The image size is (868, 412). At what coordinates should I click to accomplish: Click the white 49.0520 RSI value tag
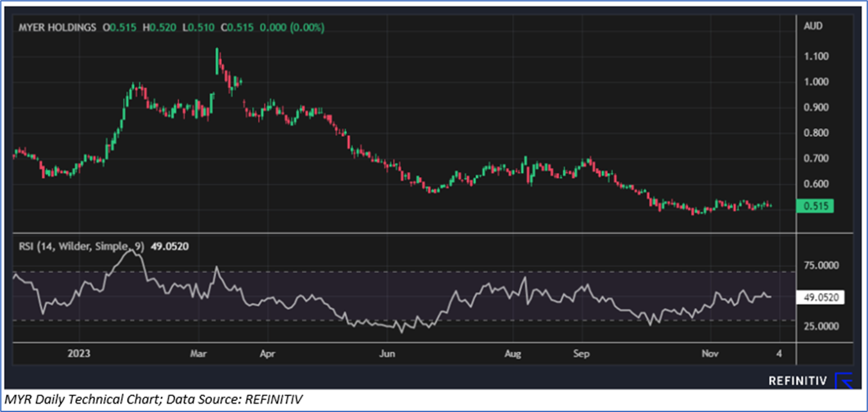(819, 298)
